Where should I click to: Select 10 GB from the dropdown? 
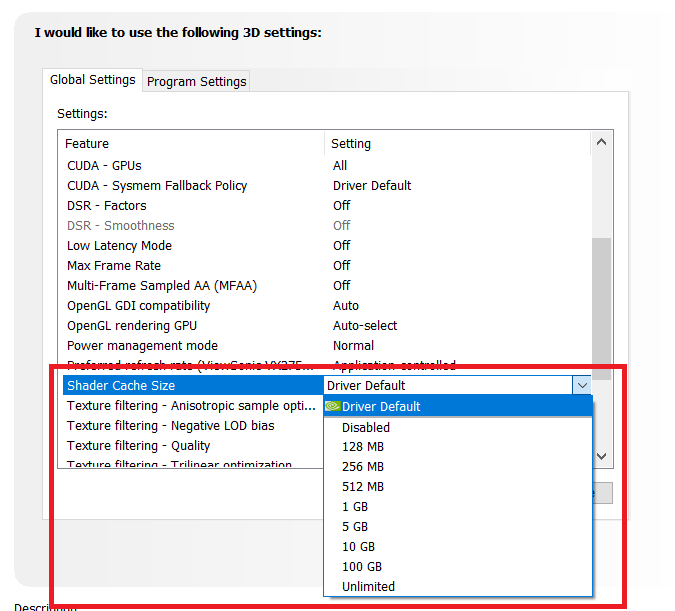point(358,547)
